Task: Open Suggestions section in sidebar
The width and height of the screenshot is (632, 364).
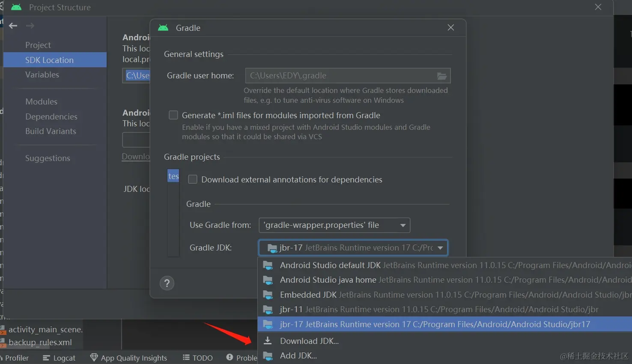Action: pyautogui.click(x=48, y=158)
